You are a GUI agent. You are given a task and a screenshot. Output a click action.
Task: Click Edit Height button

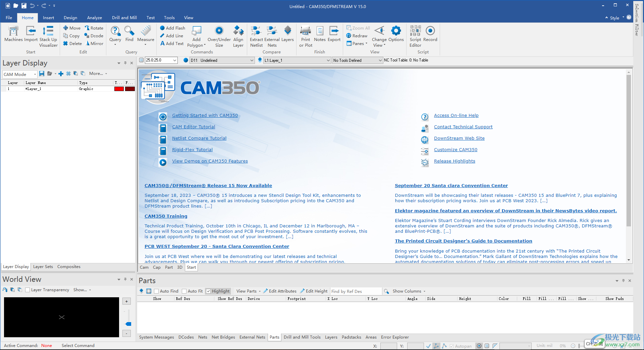pyautogui.click(x=314, y=291)
